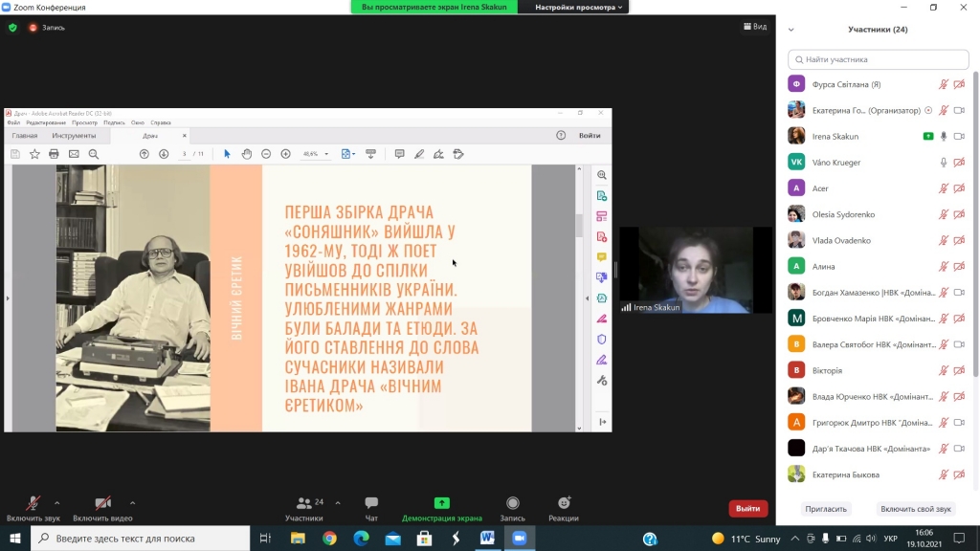Screen dimensions: 980x551
Task: Click the green encryption shield icon
Action: pos(12,28)
